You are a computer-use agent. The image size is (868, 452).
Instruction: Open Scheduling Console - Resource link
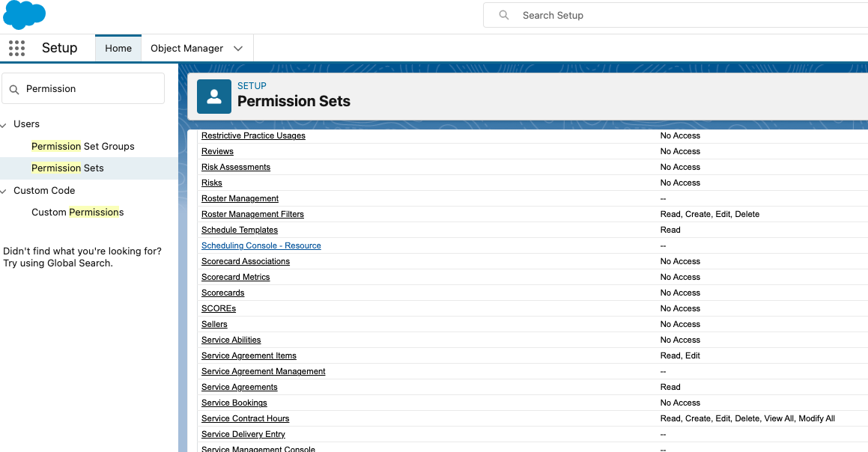point(261,245)
